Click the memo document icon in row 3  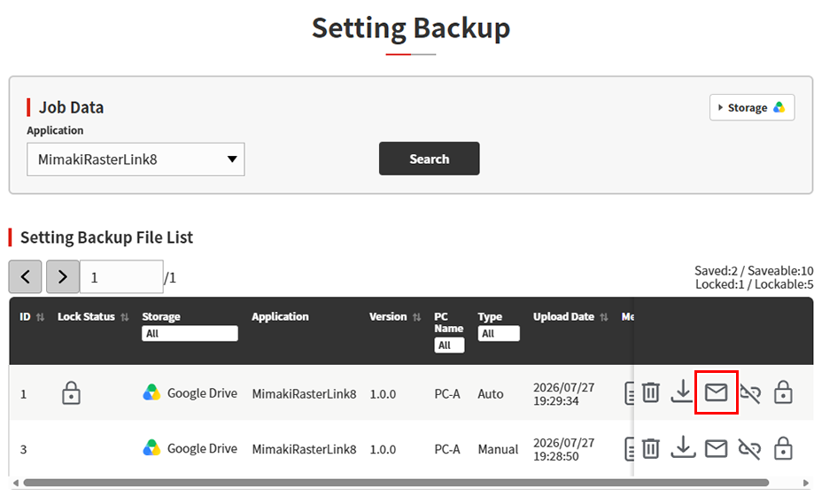click(x=630, y=449)
